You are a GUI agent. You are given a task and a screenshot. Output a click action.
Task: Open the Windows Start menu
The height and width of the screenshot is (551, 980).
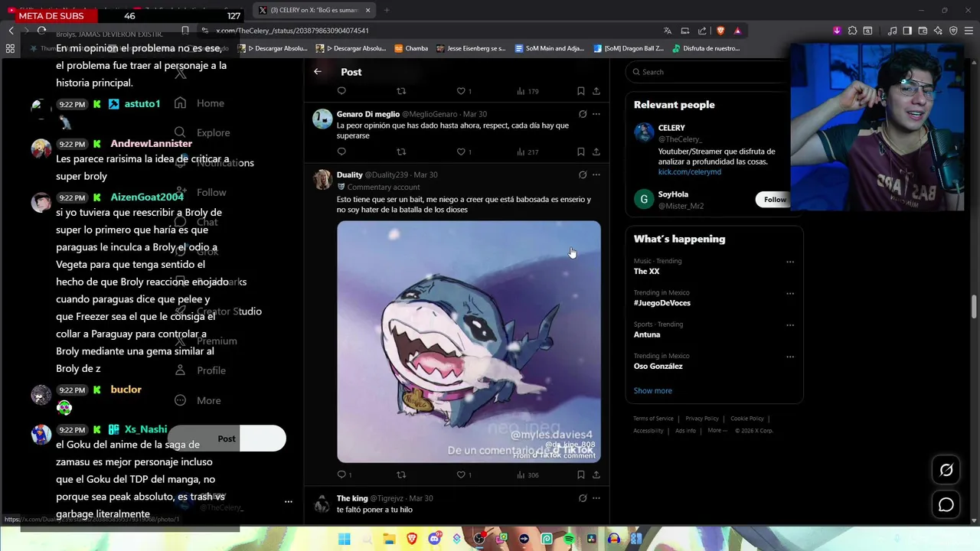click(345, 539)
